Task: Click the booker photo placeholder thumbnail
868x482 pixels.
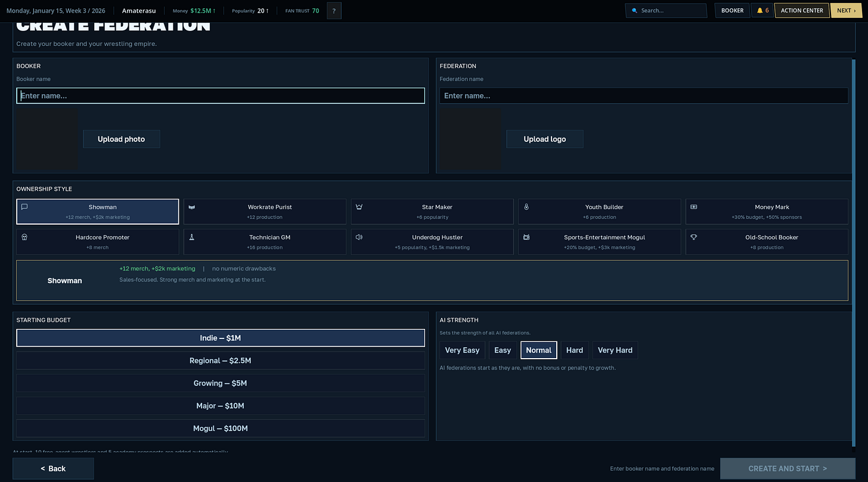Action: point(48,139)
